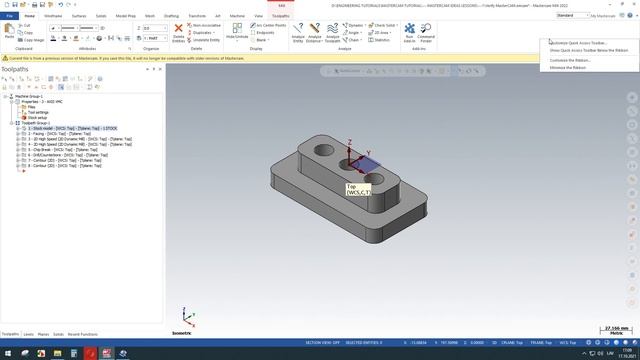The height and width of the screenshot is (360, 640).
Task: Collapse Toolpath Group-1 tree node
Action: pyautogui.click(x=12, y=123)
